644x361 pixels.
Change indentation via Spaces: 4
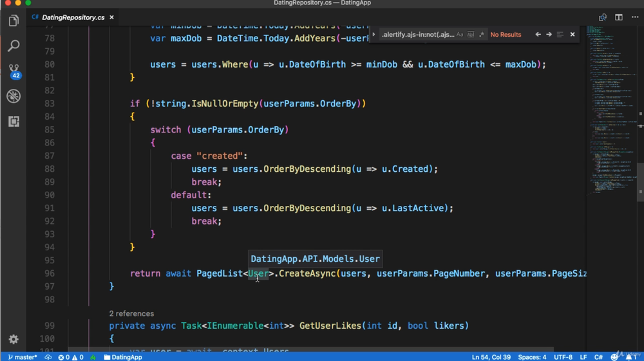533,357
